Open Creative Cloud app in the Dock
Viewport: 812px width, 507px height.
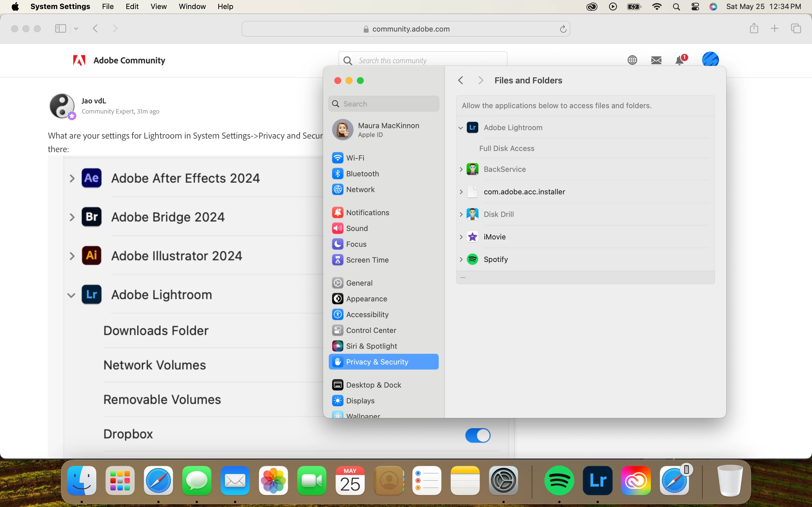click(636, 480)
